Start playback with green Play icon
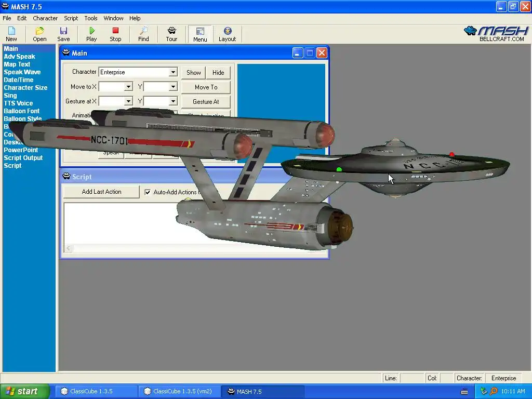Image resolution: width=532 pixels, height=399 pixels. 91,34
